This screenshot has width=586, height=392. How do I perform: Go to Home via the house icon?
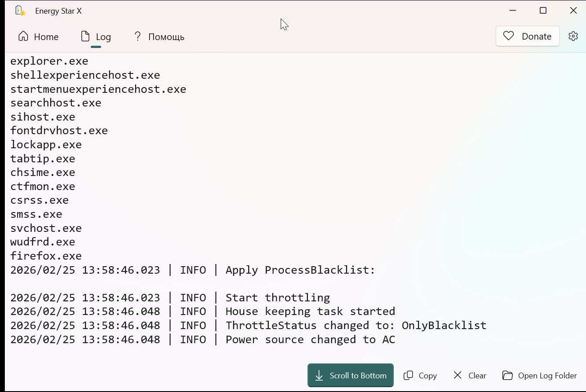coord(23,37)
